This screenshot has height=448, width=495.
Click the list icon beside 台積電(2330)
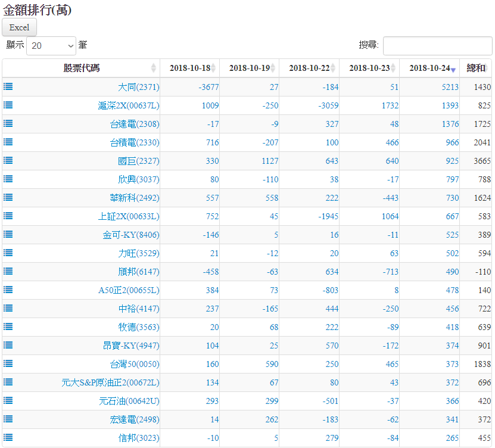coord(8,142)
